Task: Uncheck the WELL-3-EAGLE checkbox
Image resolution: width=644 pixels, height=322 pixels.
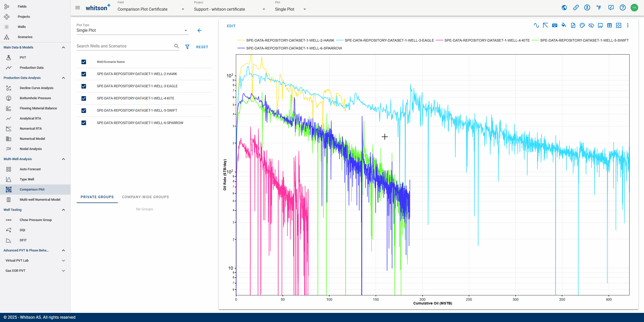Action: click(84, 86)
